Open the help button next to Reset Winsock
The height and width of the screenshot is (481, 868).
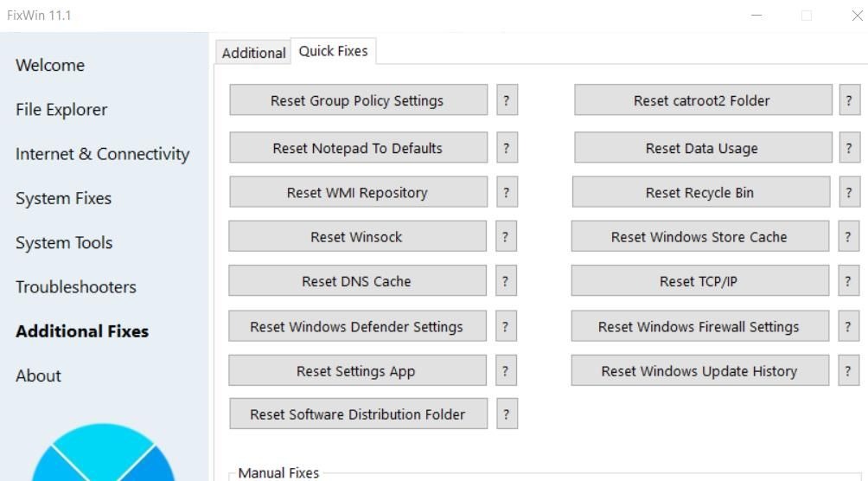(x=506, y=237)
